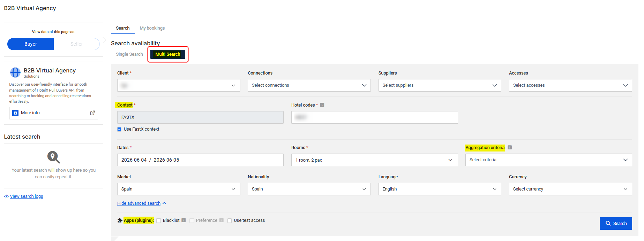
Task: Switch to the My bookings tab
Action: (x=152, y=28)
